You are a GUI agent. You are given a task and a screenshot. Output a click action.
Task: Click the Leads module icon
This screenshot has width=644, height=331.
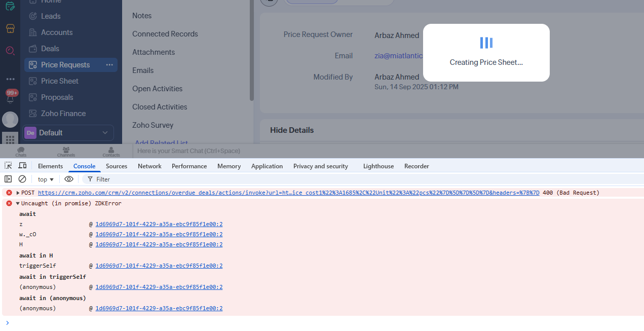click(x=32, y=16)
